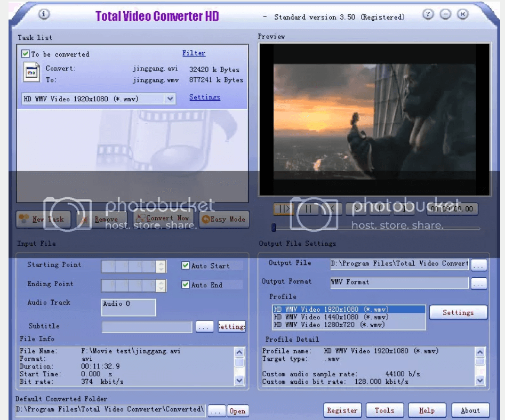The image size is (505, 420).
Task: Click the Filter link in Task list
Action: [194, 53]
